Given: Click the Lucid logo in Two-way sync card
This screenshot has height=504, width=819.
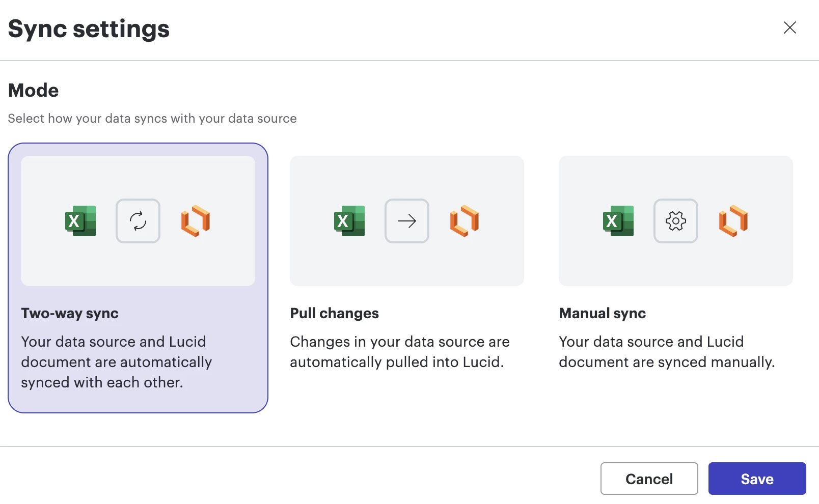Looking at the screenshot, I should [x=196, y=221].
